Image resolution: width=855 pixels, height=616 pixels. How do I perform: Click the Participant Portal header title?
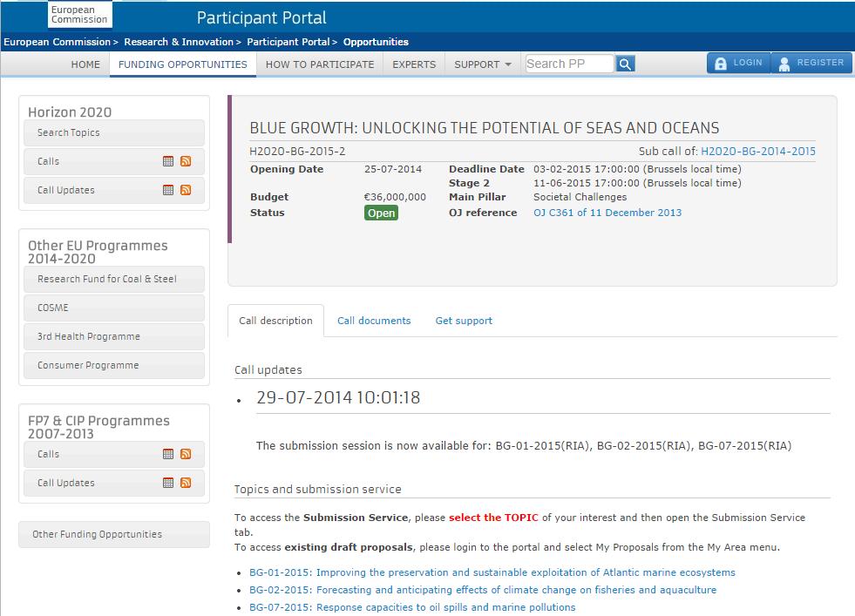pos(261,18)
